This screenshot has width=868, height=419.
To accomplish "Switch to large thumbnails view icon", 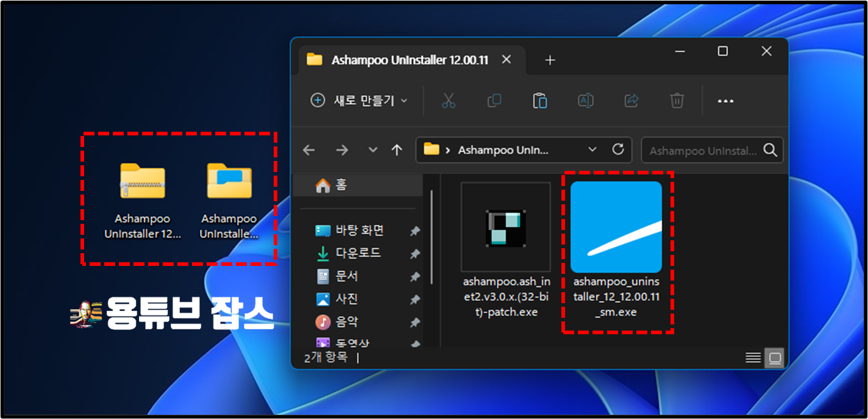I will click(775, 358).
